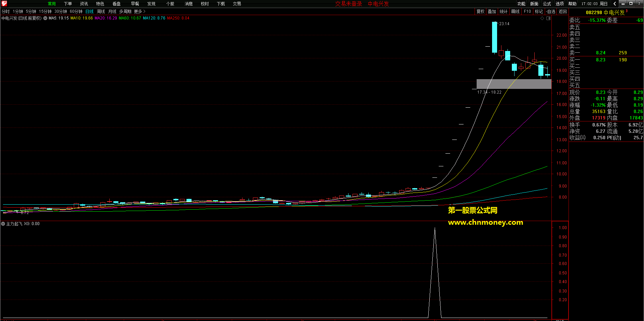The width and height of the screenshot is (644, 321).
Task: Click the 主力起飞 XG signal spike
Action: (435, 272)
